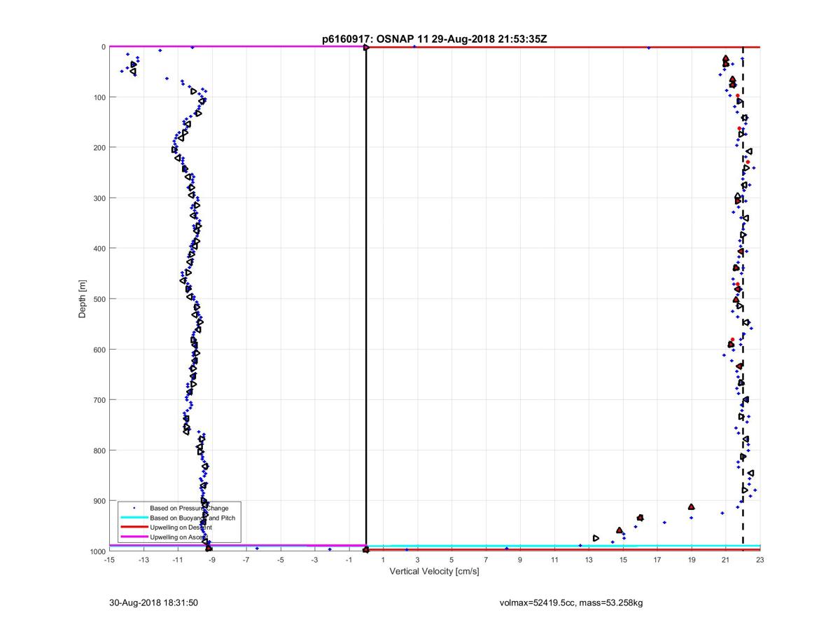This screenshot has width=840, height=620.
Task: Click the cyan line sample in the legend
Action: point(134,518)
